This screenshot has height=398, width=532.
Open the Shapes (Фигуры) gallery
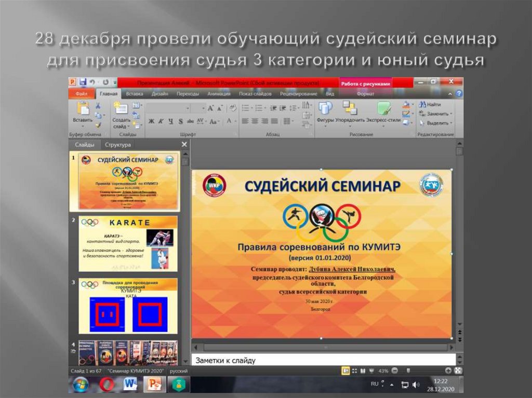pos(325,109)
